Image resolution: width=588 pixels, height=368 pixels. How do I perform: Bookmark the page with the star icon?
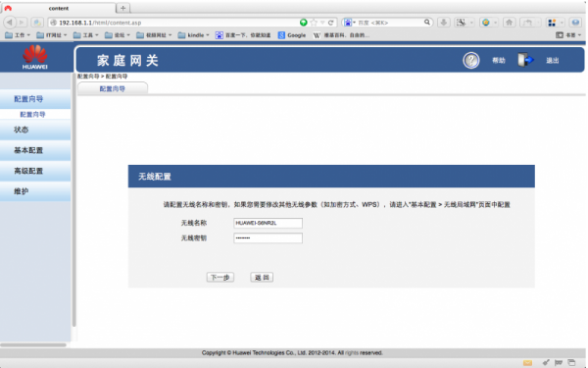314,23
